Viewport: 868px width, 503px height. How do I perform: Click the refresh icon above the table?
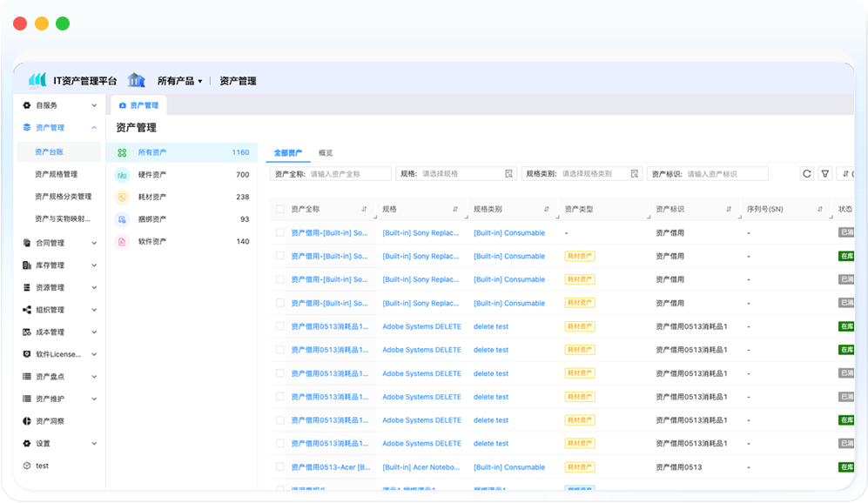click(x=807, y=174)
